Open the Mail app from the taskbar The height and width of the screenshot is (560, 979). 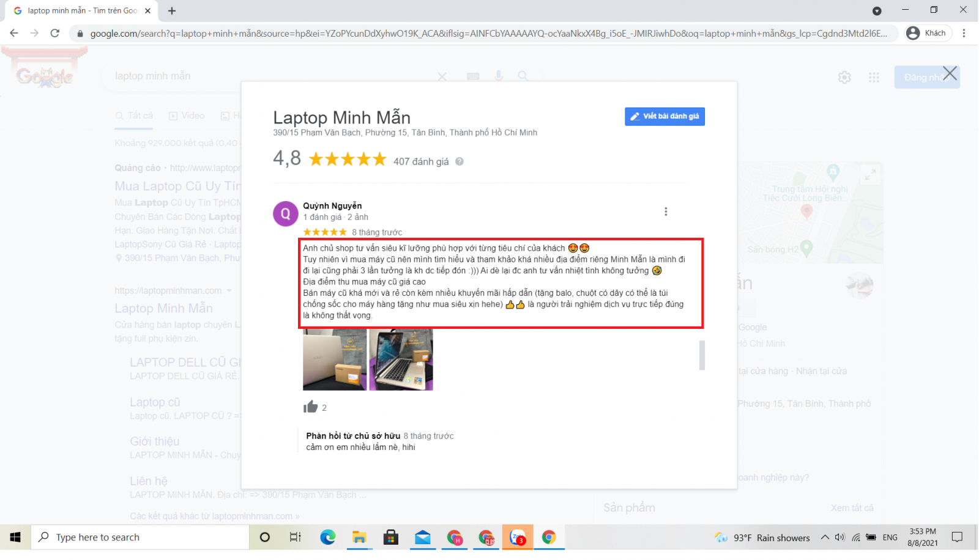pos(422,537)
